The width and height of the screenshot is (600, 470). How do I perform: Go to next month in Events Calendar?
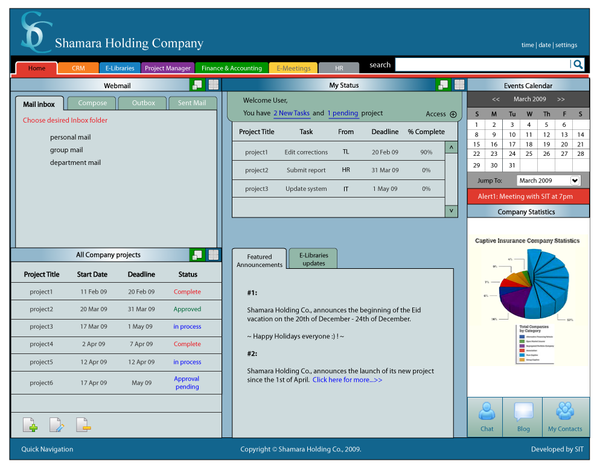[561, 100]
